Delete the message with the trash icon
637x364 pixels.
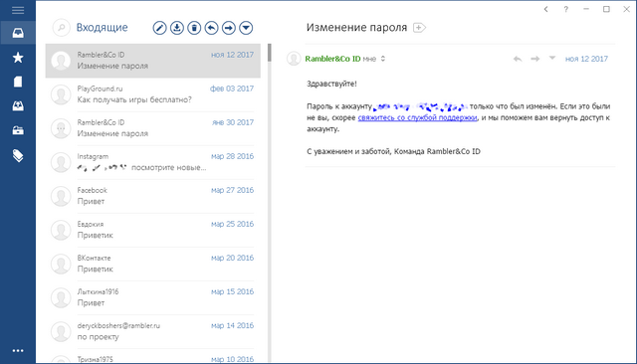point(194,28)
